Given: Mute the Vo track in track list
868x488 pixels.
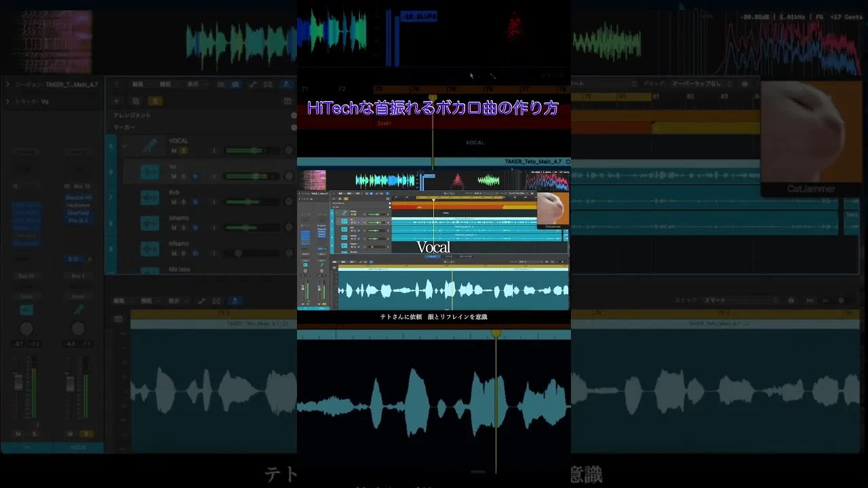Looking at the screenshot, I should click(x=174, y=176).
